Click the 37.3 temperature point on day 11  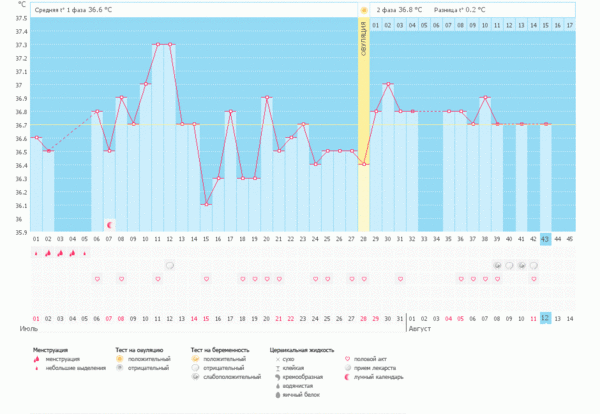[158, 44]
